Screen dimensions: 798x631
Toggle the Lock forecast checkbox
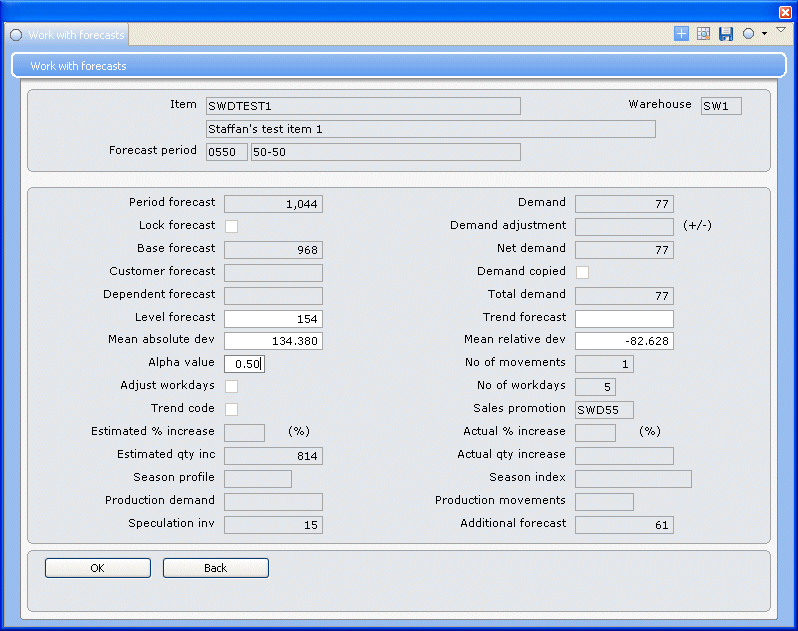point(231,226)
